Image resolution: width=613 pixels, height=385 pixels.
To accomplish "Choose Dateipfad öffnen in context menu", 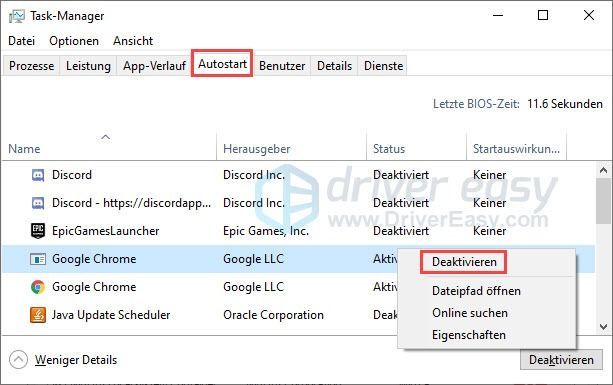I will coord(476,291).
